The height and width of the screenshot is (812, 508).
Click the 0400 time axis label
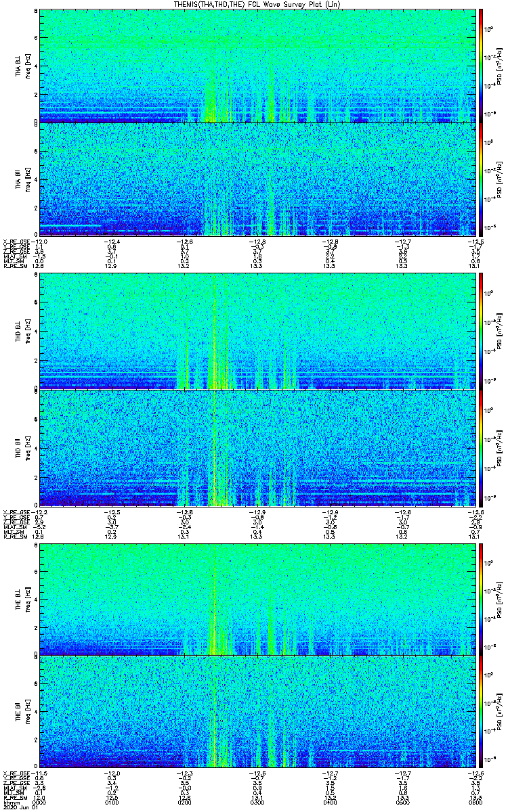pyautogui.click(x=330, y=802)
